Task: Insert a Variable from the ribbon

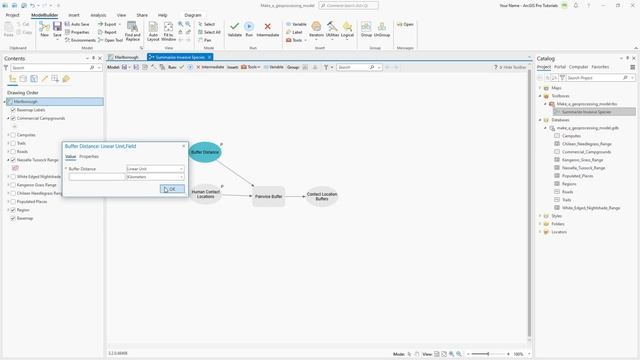Action: [296, 24]
